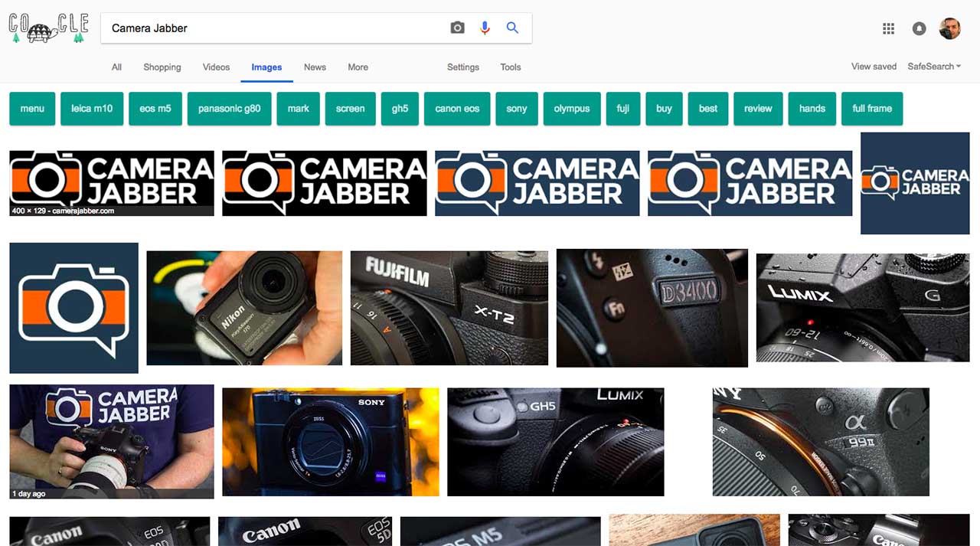Apply the olympus filter chip

[x=572, y=109]
